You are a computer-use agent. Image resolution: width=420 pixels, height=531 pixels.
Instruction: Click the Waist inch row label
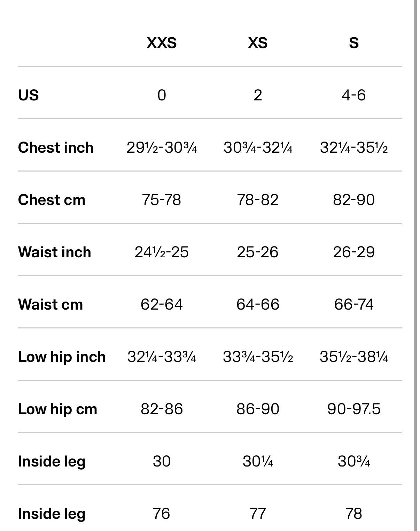tap(54, 252)
